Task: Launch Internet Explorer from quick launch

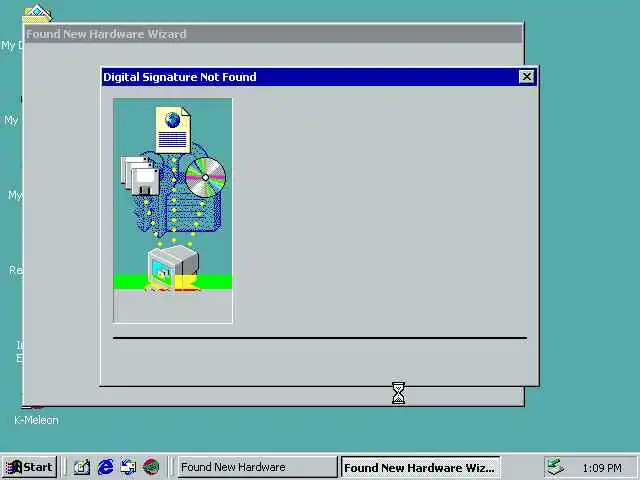Action: 105,467
